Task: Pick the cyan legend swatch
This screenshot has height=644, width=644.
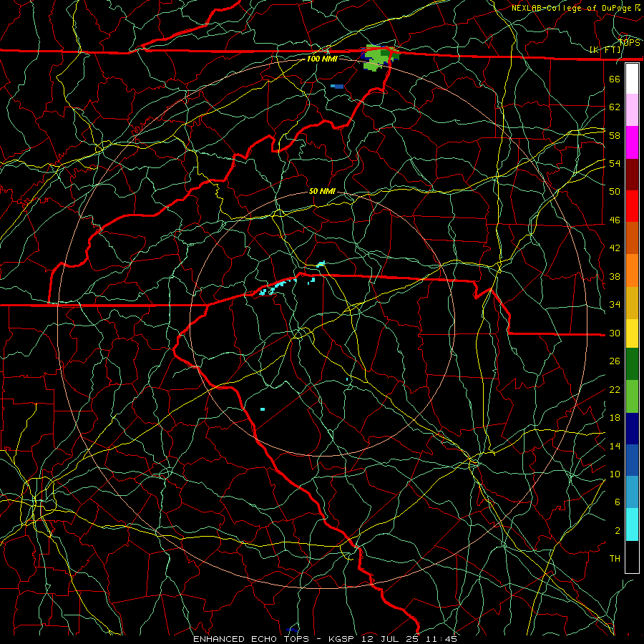Action: (632, 525)
